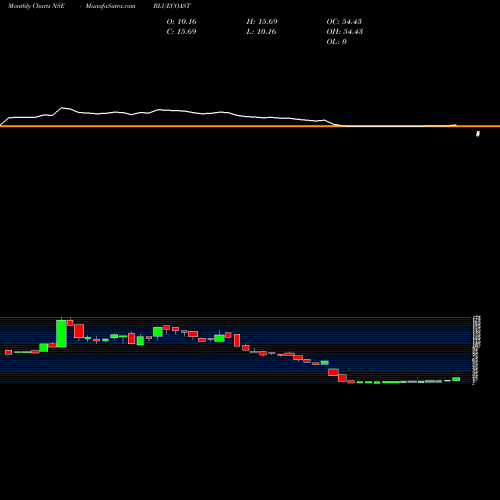This screenshot has width=500, height=500.
Task: Click the low value 'L: 10.16'
Action: (x=262, y=32)
